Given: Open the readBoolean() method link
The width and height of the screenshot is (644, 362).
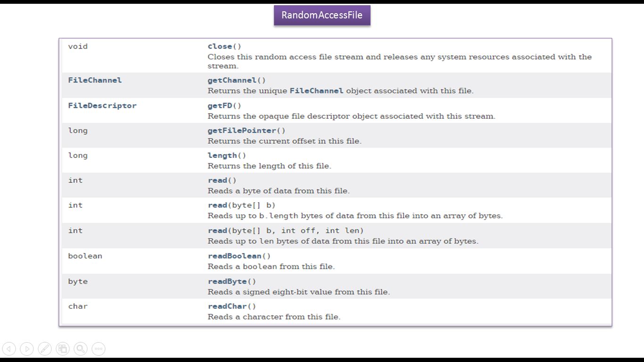Looking at the screenshot, I should point(234,256).
